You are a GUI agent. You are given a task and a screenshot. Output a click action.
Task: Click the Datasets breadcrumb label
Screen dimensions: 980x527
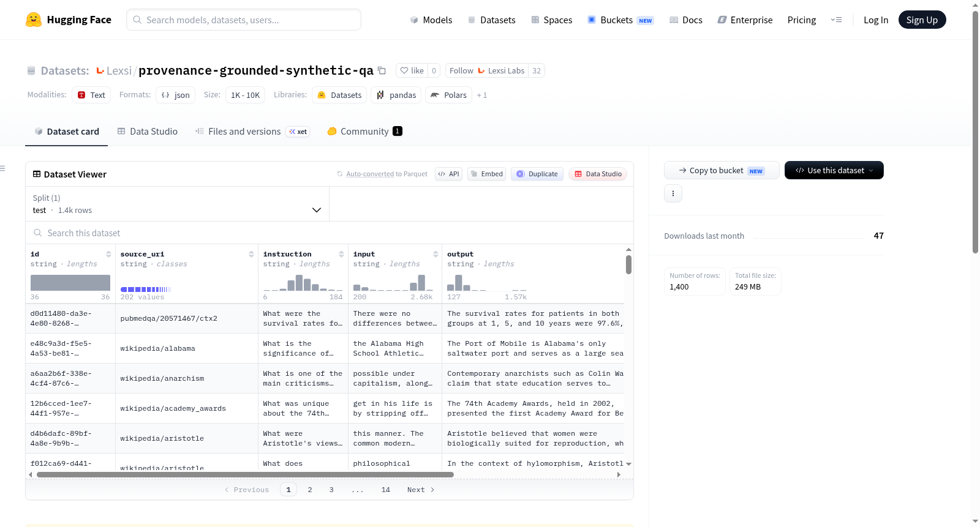[x=65, y=70]
